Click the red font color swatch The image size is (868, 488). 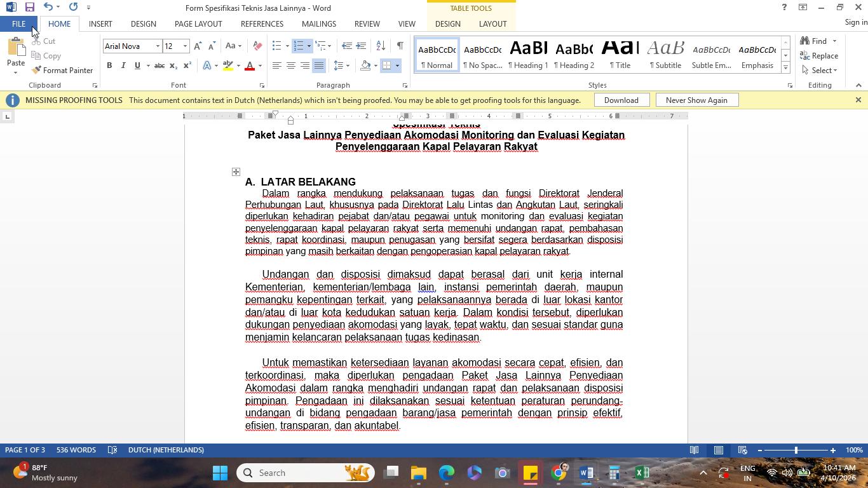(x=250, y=65)
